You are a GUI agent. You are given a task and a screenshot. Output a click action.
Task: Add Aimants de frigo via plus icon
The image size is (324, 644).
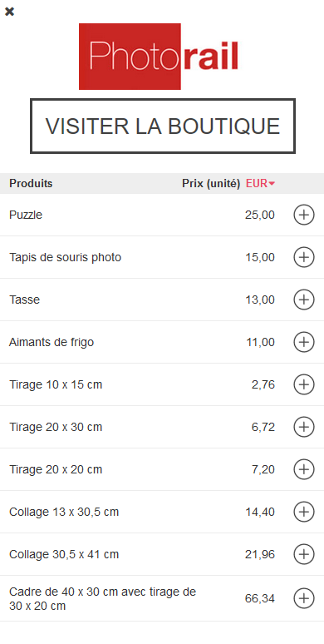(x=304, y=342)
